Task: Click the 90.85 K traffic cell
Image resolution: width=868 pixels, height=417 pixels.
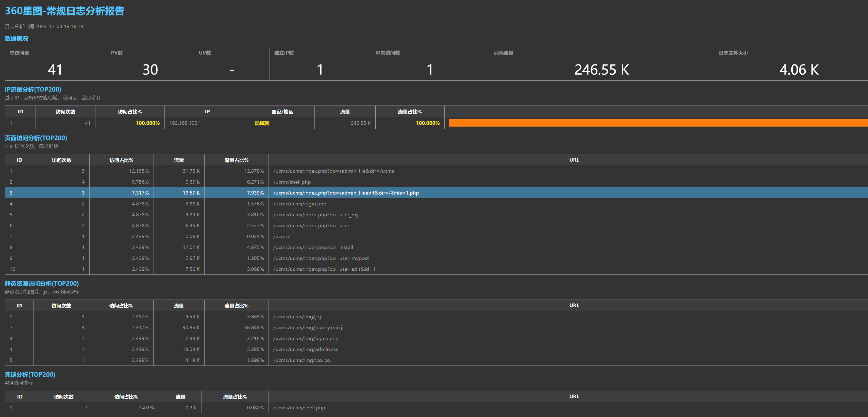Action: (191, 328)
